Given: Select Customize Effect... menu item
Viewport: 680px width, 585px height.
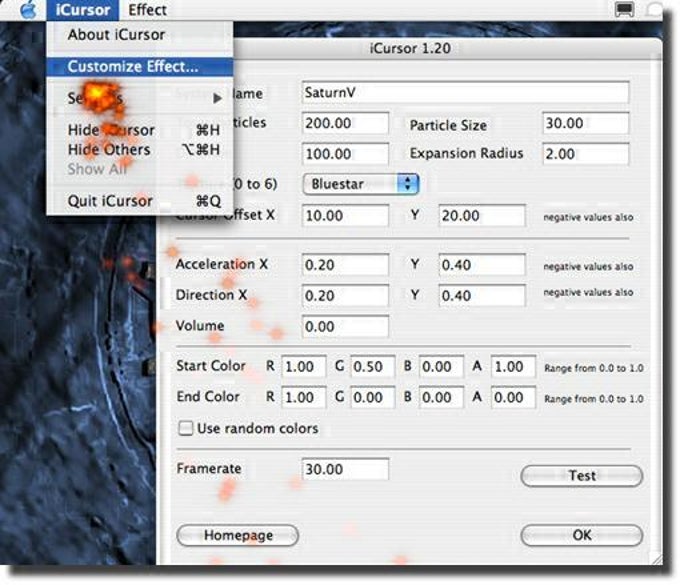Looking at the screenshot, I should (140, 66).
